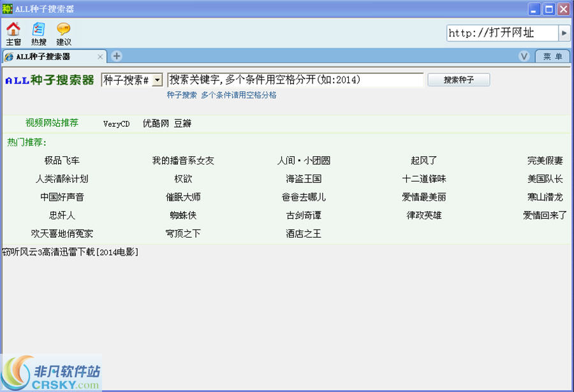The image size is (574, 392).
Task: Click 忠奸人 recommendation
Action: click(x=62, y=215)
